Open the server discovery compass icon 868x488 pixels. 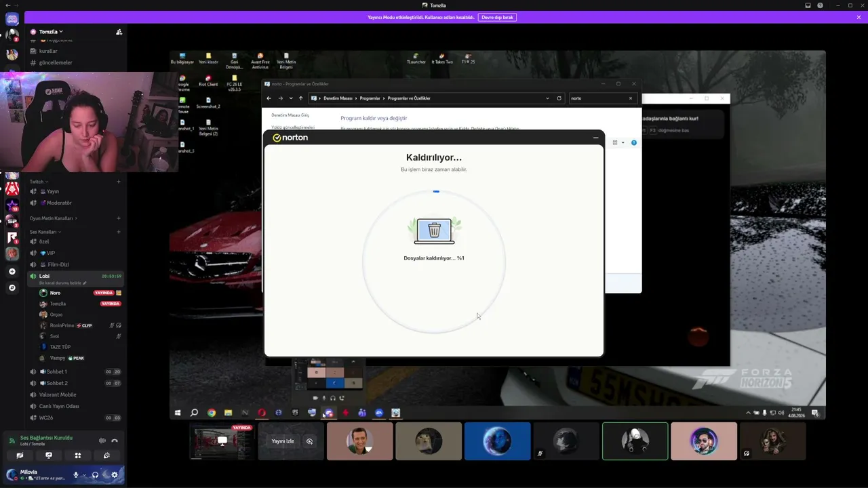(12, 287)
